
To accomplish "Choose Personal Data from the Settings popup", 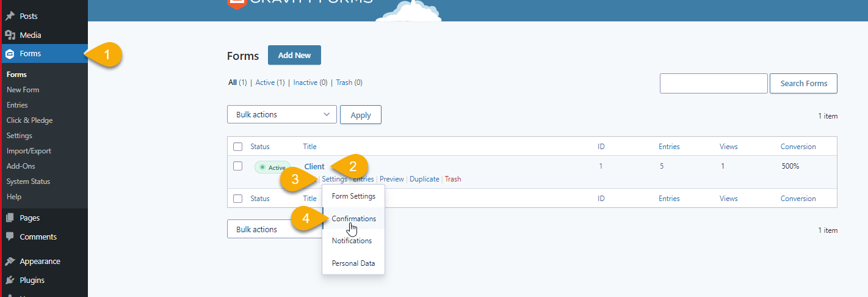I will tap(353, 263).
